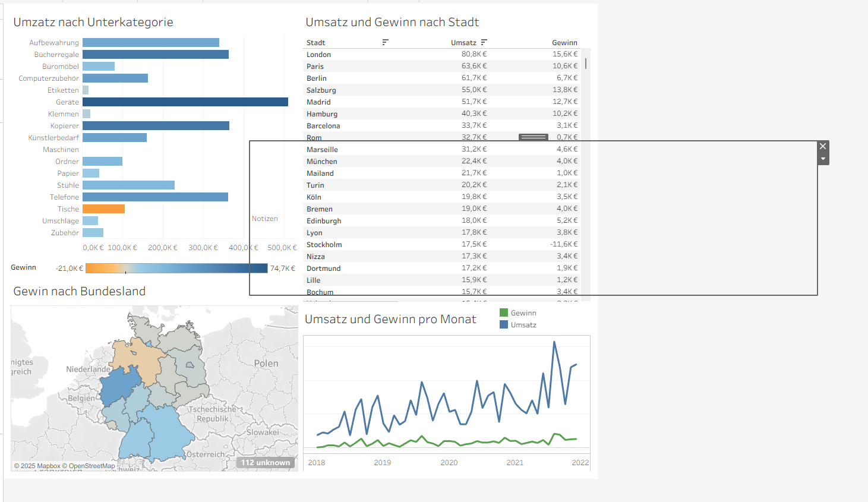Click the Kopierer bar in subcategory chart
The height and width of the screenshot is (502, 868).
coord(156,126)
